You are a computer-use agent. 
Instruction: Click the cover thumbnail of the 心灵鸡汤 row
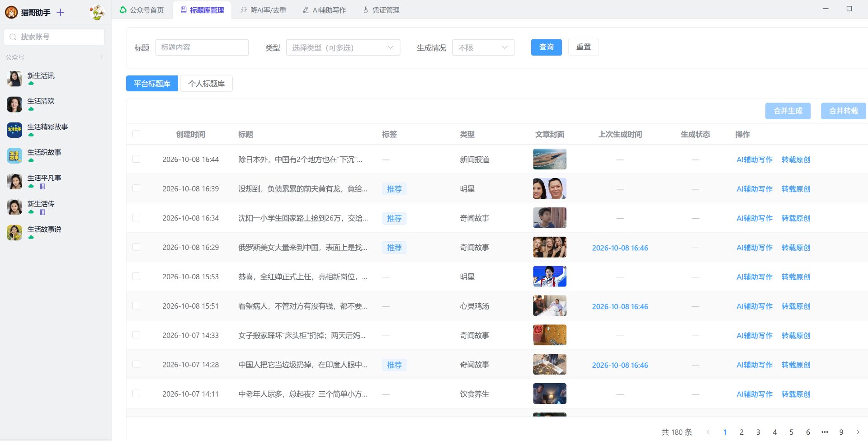coord(550,306)
